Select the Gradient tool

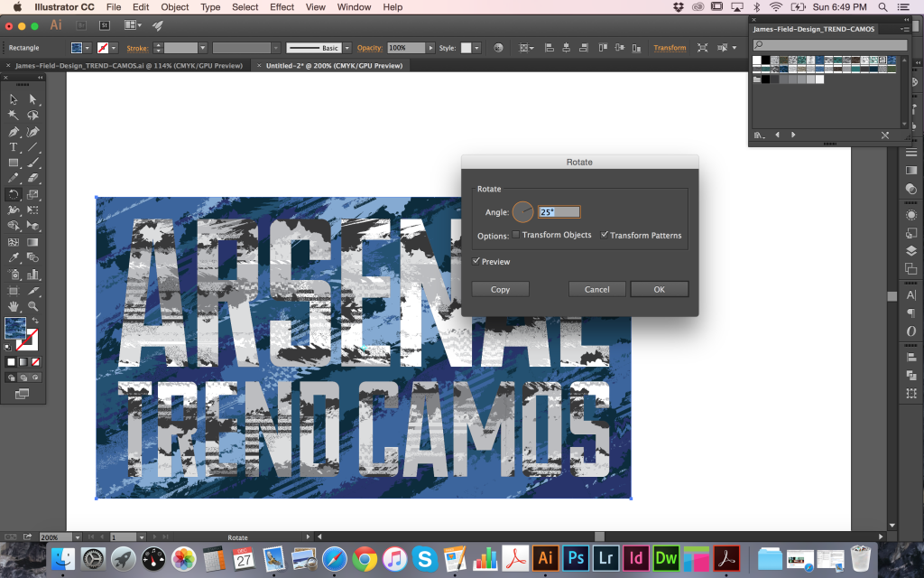click(33, 242)
